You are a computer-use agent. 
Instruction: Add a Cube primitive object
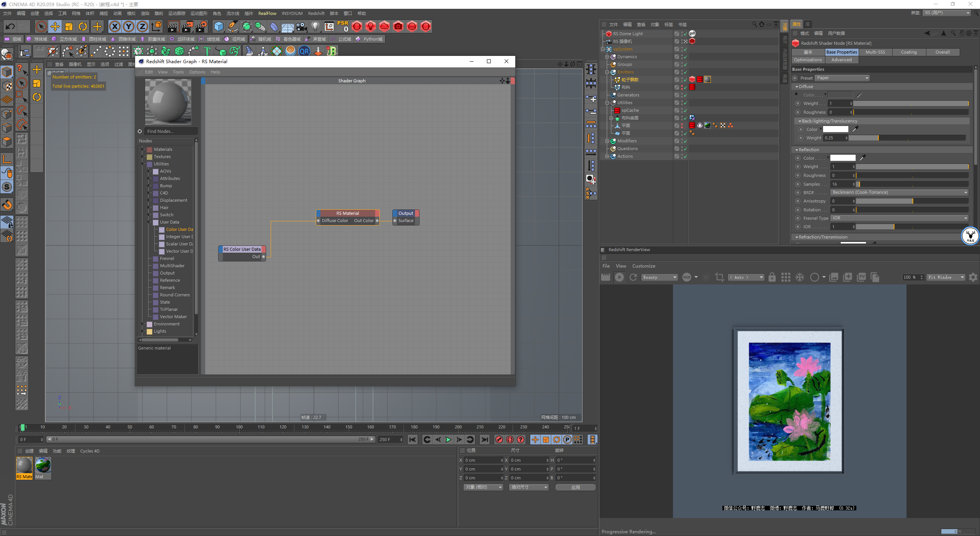coord(219,26)
